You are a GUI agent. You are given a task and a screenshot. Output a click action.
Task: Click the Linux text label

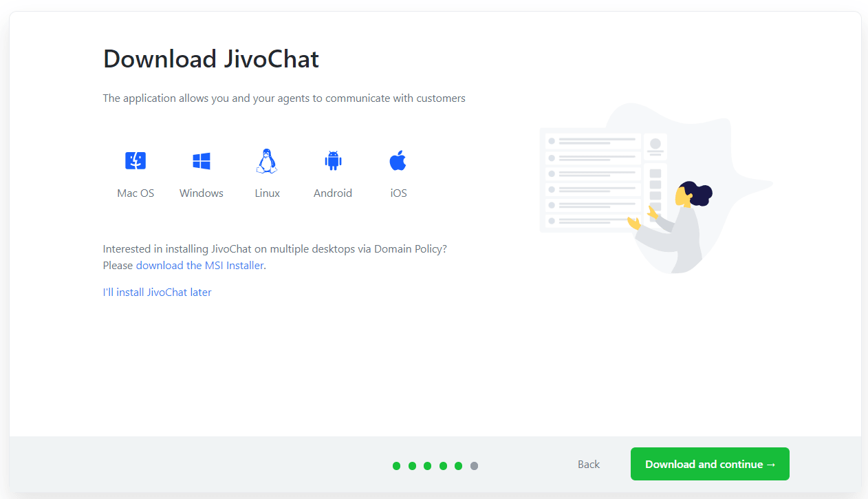click(x=268, y=193)
